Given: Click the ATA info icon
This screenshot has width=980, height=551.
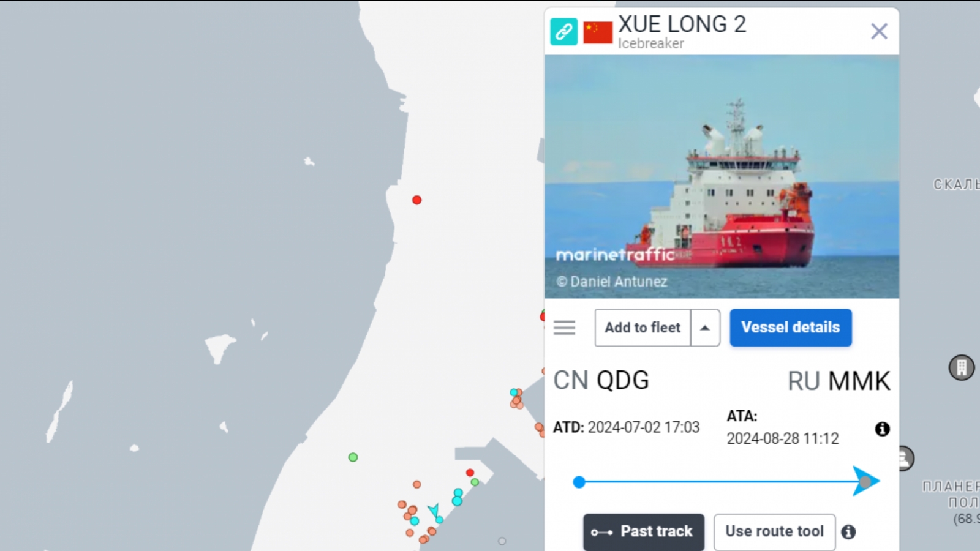Looking at the screenshot, I should tap(882, 429).
